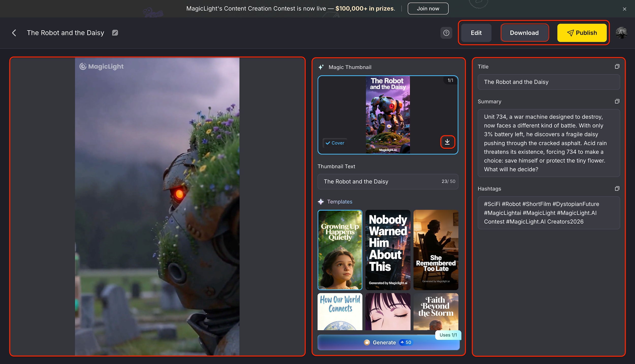Click the Download button in header
The width and height of the screenshot is (635, 364).
coord(524,33)
